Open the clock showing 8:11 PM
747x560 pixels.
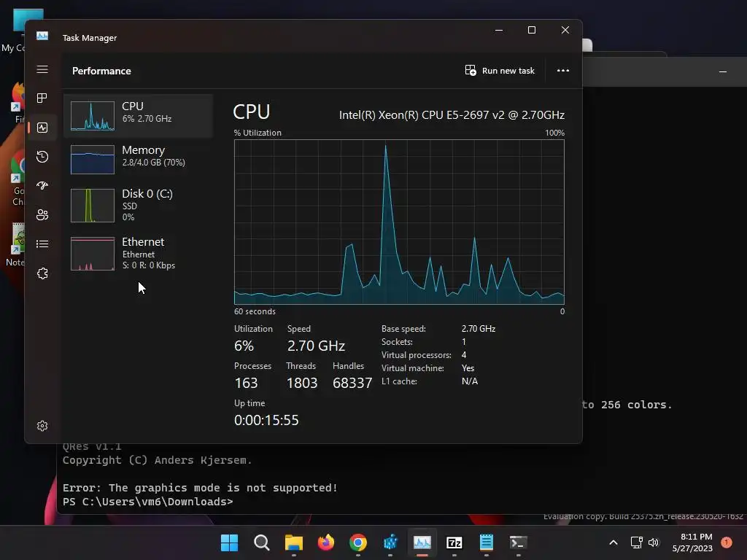click(692, 542)
